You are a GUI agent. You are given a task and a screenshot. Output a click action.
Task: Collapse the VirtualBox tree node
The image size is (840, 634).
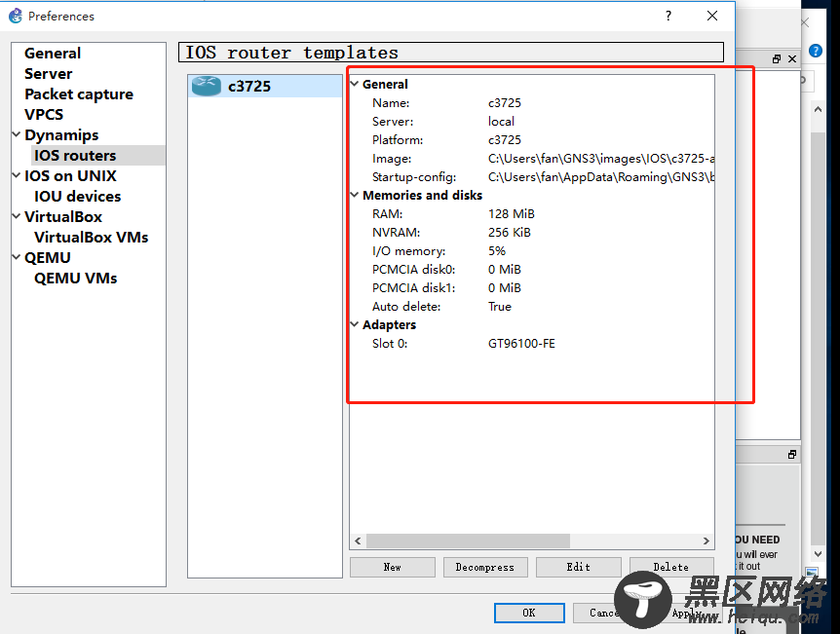point(17,216)
